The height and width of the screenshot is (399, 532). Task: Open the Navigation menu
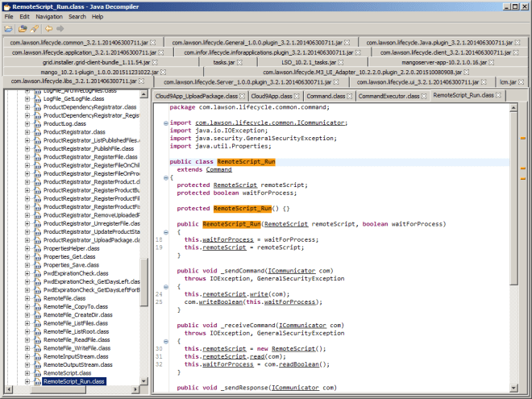(48, 16)
